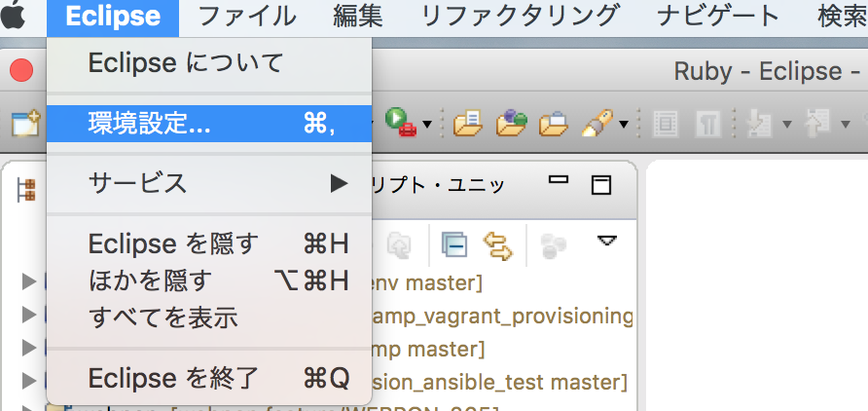Open the リファクタリング menu
This screenshot has width=868, height=411.
coord(520,17)
